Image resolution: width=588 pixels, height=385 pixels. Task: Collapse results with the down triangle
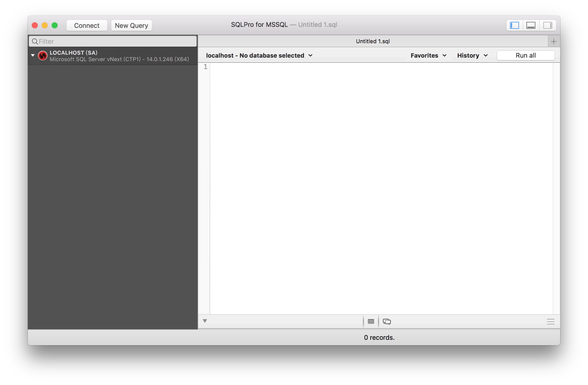(205, 321)
